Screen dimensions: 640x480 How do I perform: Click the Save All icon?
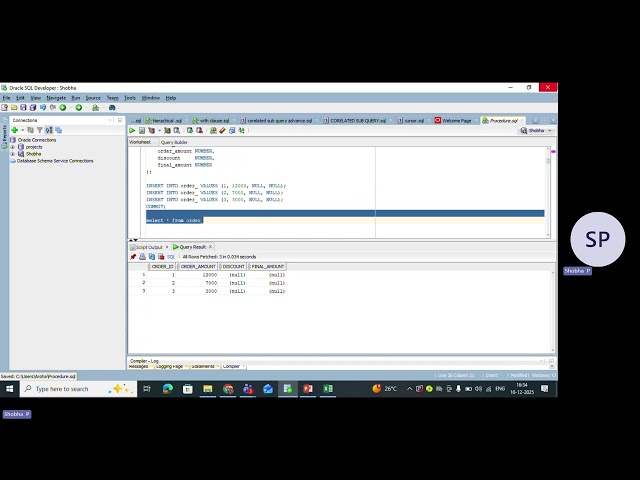coord(33,108)
